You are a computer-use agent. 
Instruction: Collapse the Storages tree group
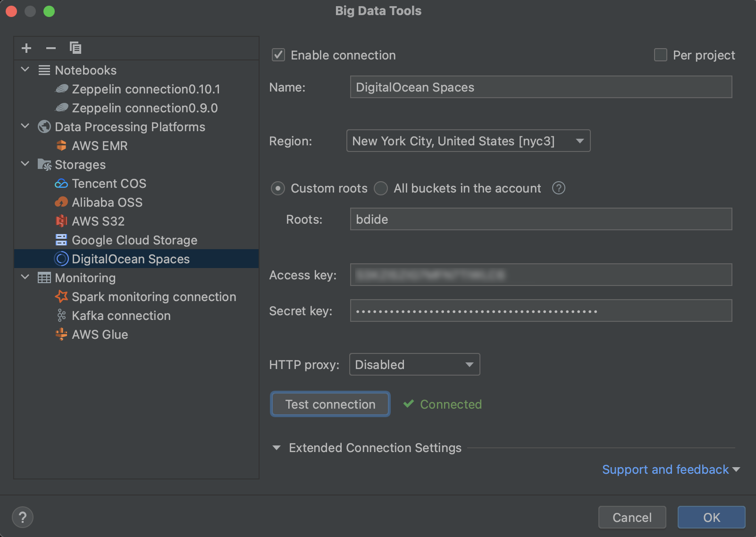[x=25, y=164]
